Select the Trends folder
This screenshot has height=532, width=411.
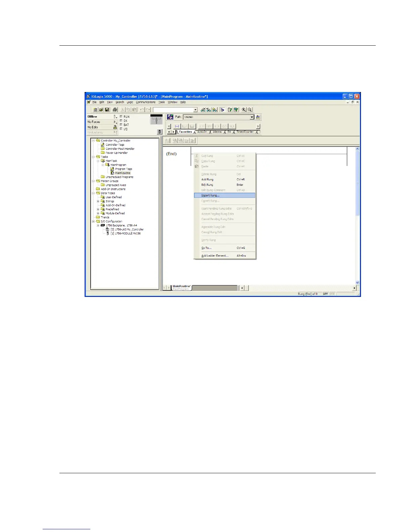(105, 217)
